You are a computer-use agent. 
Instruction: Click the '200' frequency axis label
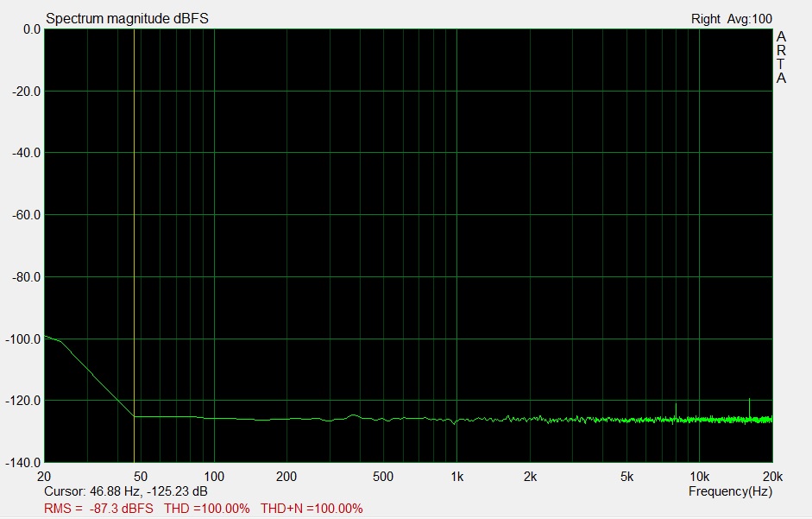click(286, 477)
